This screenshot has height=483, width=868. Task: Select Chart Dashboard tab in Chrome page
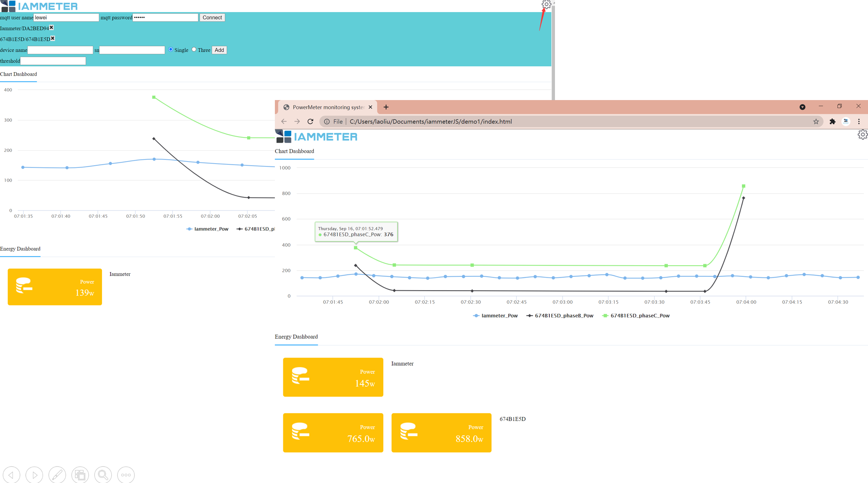pyautogui.click(x=295, y=151)
